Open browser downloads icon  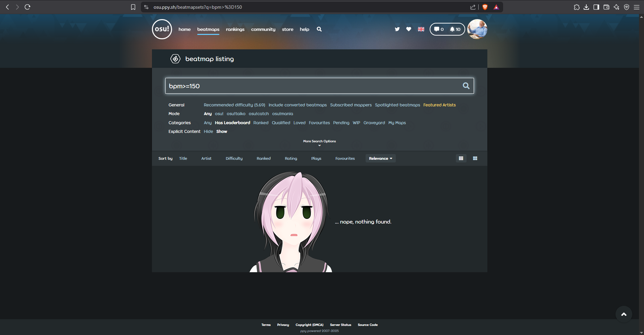pos(586,7)
